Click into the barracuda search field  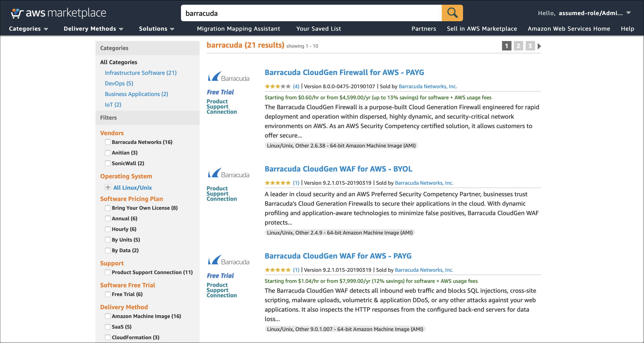311,13
